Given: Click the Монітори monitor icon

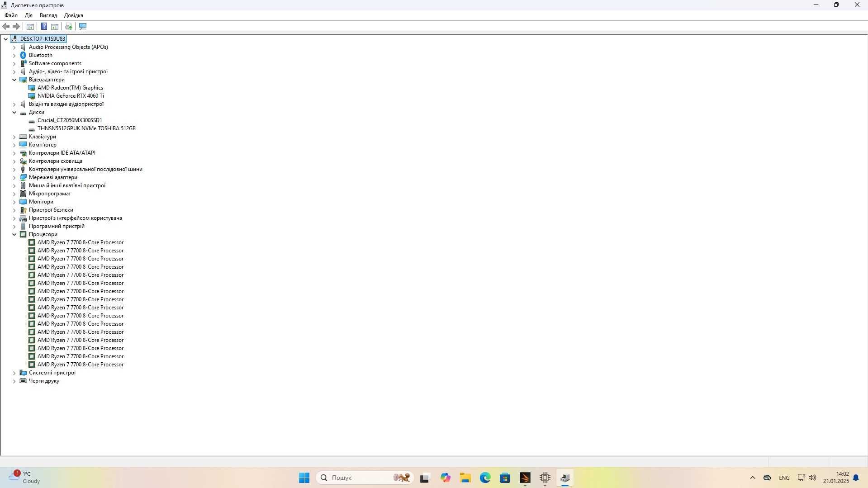Looking at the screenshot, I should click(23, 202).
